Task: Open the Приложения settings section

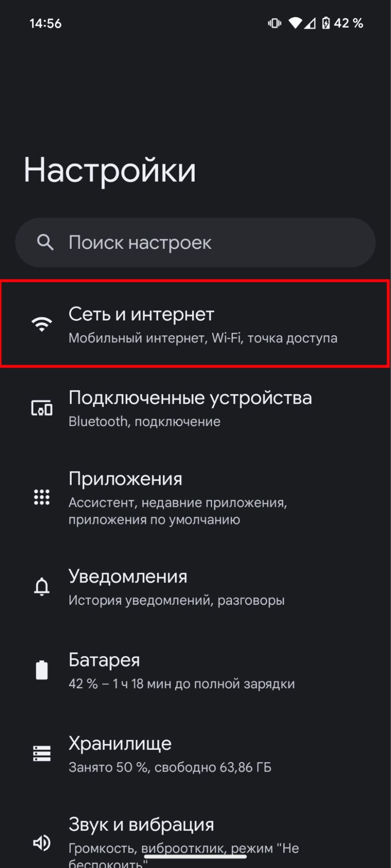Action: 195,498
